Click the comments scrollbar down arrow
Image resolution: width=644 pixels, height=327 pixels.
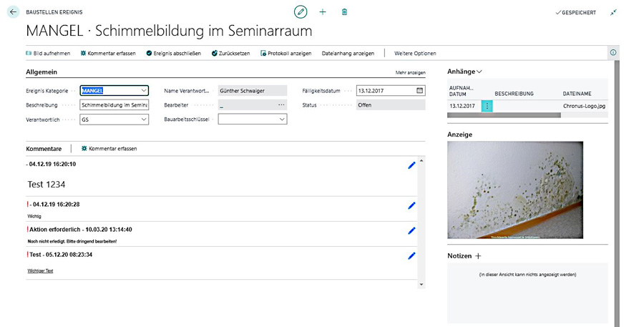(x=421, y=284)
